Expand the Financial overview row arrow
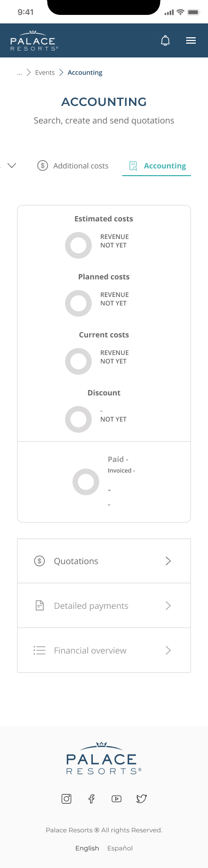Viewport: 208px width, 868px height. [168, 650]
